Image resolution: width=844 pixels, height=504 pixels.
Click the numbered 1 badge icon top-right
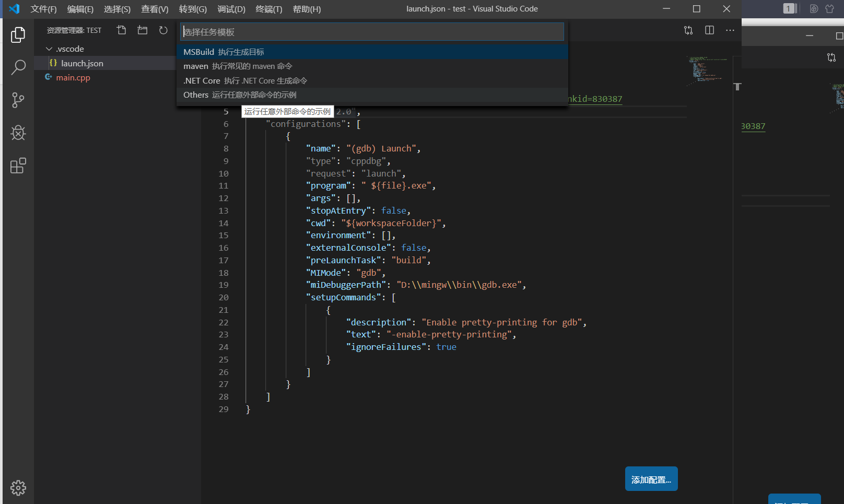point(791,8)
